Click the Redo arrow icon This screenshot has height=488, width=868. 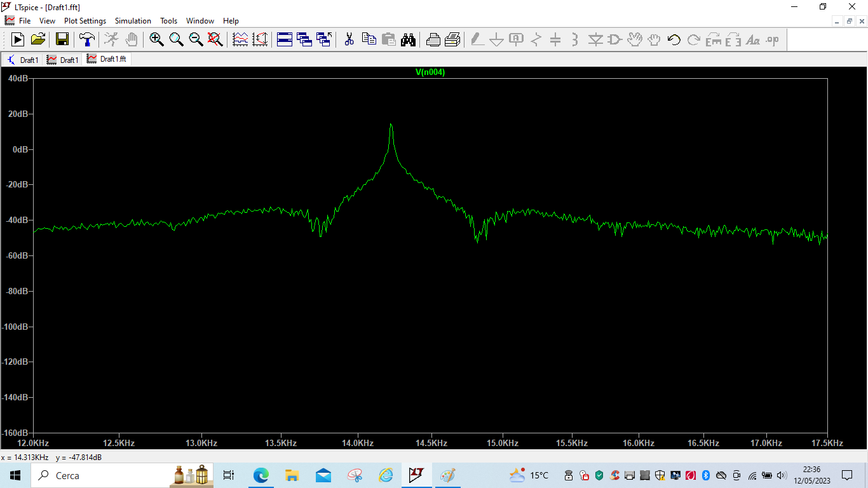(x=694, y=39)
